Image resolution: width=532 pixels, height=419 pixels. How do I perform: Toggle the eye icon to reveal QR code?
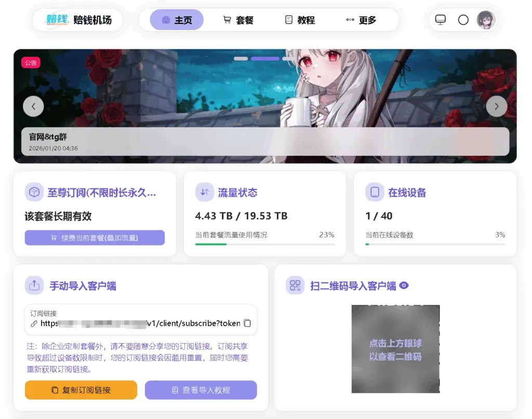pos(404,286)
